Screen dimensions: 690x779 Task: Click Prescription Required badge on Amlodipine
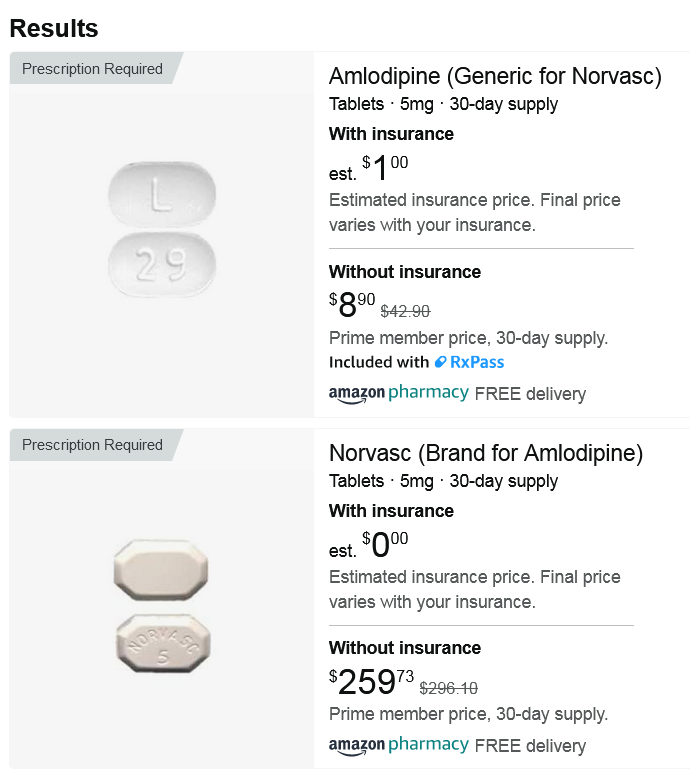(x=92, y=69)
